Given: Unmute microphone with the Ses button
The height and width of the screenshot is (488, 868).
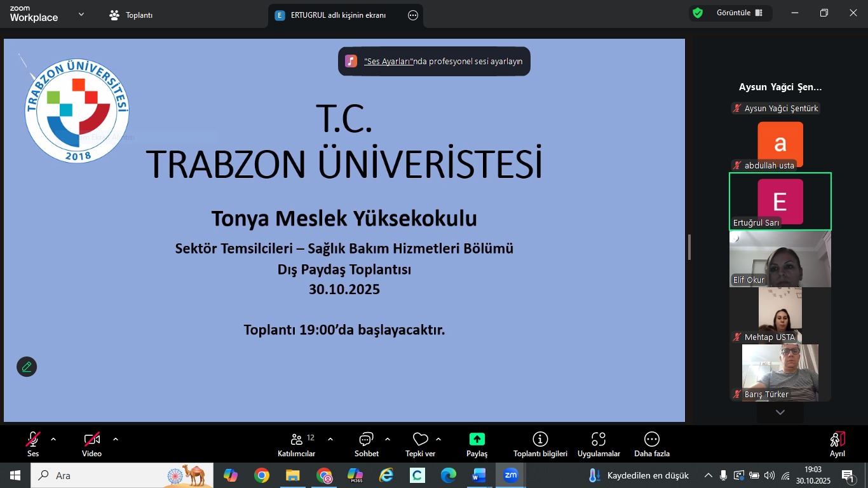Looking at the screenshot, I should point(33,440).
